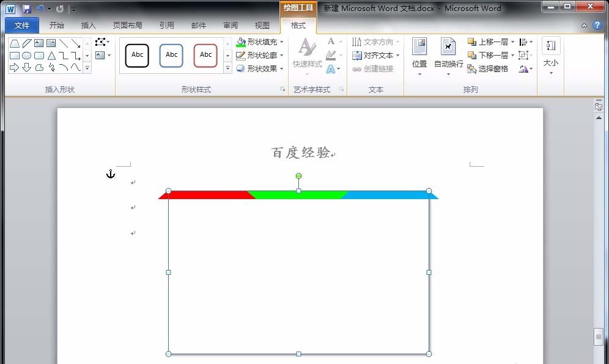Click the green rotation handle
Screen dimensions: 609x364
[298, 176]
